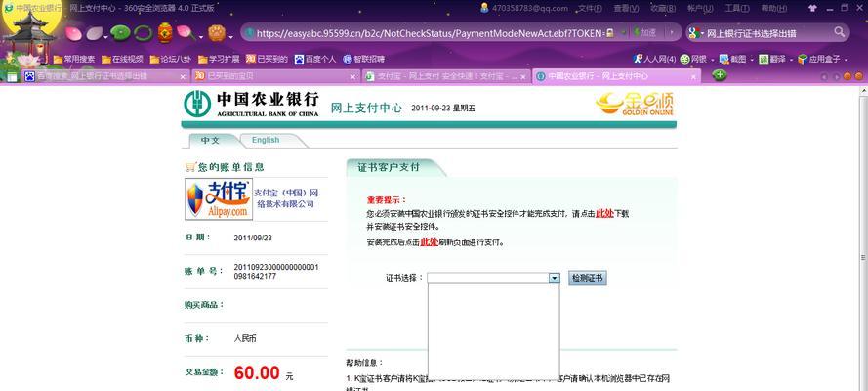Image resolution: width=868 pixels, height=391 pixels.
Task: Click the 加速 accelerate button in address bar
Action: pyautogui.click(x=644, y=32)
